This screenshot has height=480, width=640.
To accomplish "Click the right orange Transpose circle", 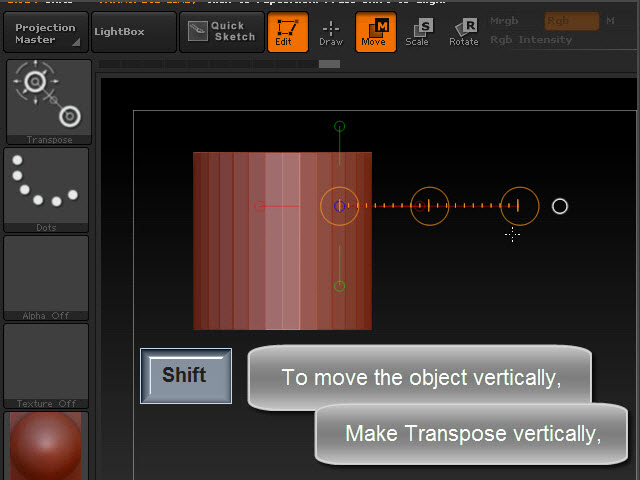I will (520, 206).
